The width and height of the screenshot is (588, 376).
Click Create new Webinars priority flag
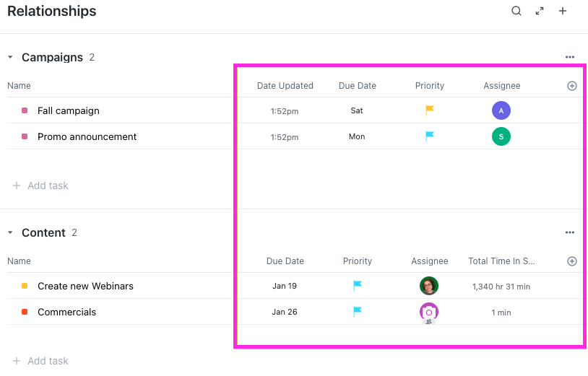tap(358, 286)
